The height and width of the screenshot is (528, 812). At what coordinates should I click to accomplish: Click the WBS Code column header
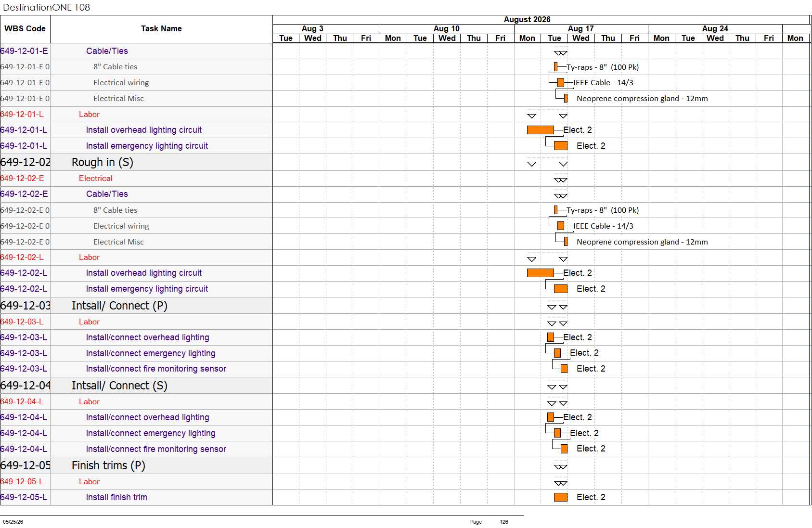[25, 29]
